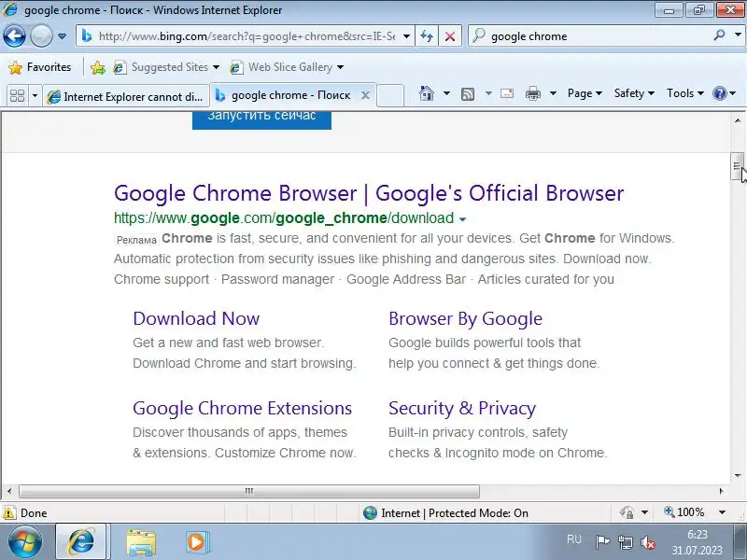This screenshot has height=560, width=747.
Task: Open Google Chrome Browser Official Browser link
Action: pyautogui.click(x=369, y=193)
